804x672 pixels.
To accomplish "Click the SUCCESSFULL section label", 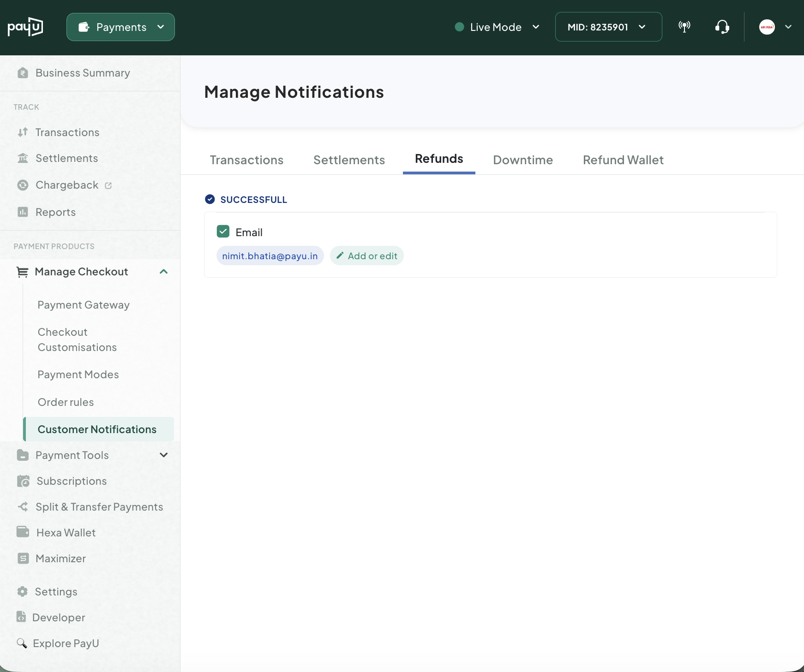I will (254, 199).
